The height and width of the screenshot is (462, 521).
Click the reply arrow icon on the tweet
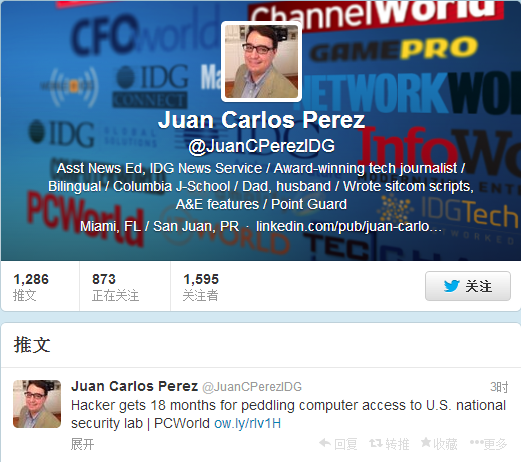pyautogui.click(x=325, y=443)
